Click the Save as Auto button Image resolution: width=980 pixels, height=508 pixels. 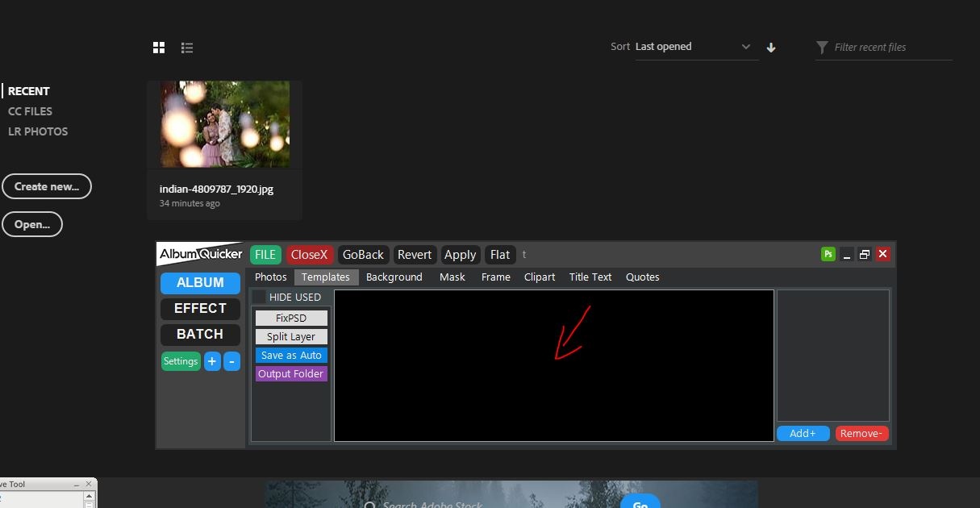[x=291, y=355]
